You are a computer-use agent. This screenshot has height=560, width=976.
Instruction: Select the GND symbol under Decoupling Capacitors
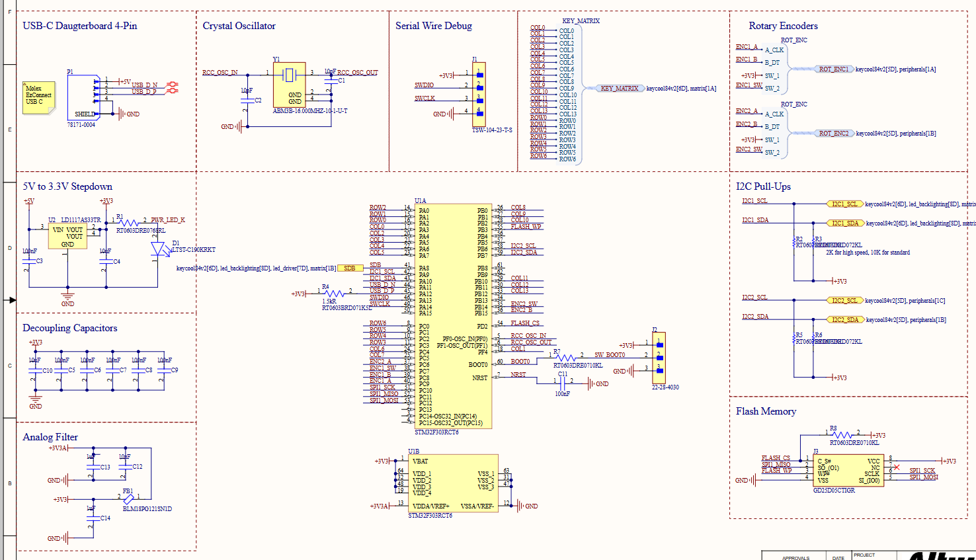(x=35, y=399)
